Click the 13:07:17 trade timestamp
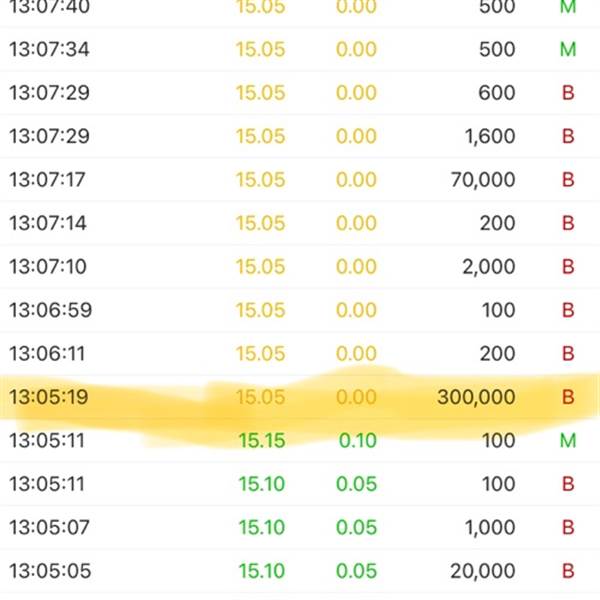This screenshot has width=600, height=600. pyautogui.click(x=47, y=179)
